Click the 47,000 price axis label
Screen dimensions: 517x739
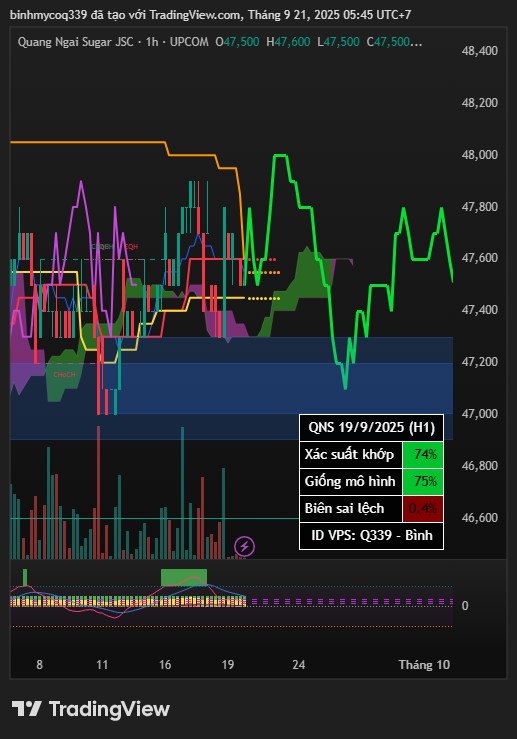pyautogui.click(x=479, y=413)
